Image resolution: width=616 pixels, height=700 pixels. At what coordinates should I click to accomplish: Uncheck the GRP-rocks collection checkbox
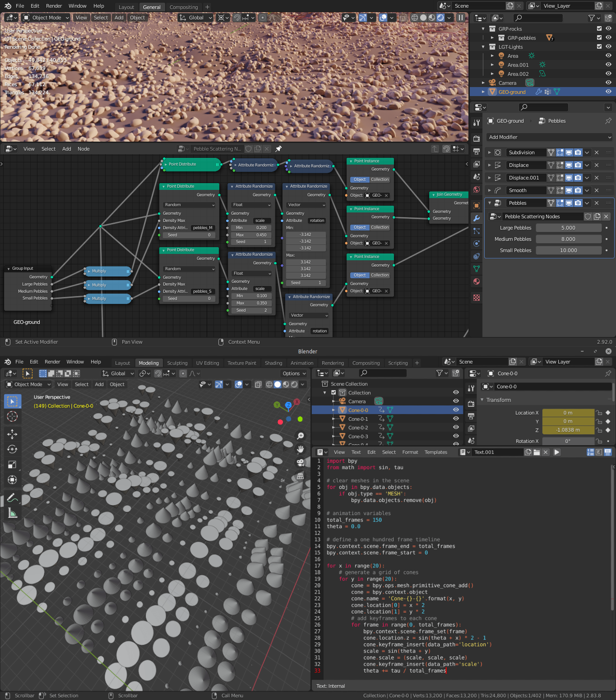point(599,28)
